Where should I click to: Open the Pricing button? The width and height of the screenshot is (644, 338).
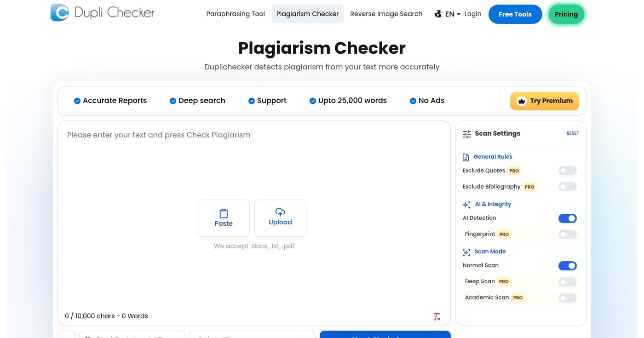[x=566, y=14]
